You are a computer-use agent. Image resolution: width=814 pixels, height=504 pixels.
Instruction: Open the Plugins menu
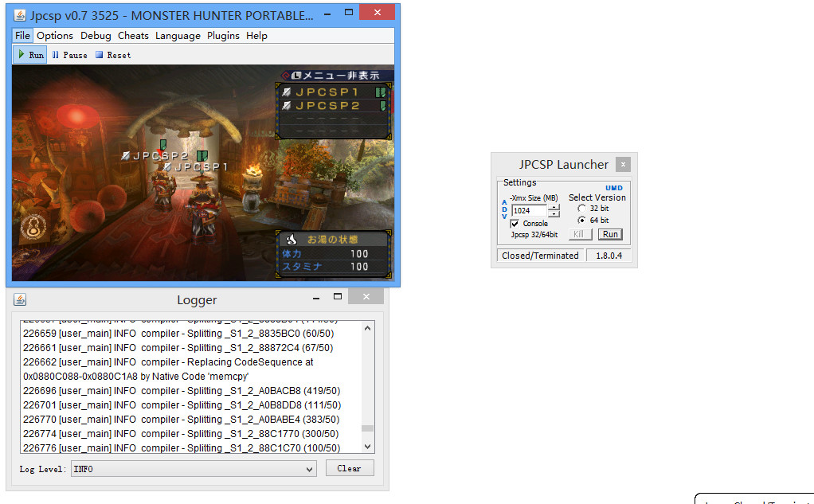[x=223, y=35]
